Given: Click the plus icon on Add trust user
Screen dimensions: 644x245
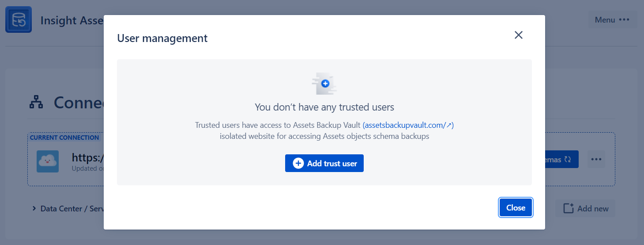Looking at the screenshot, I should tap(298, 163).
